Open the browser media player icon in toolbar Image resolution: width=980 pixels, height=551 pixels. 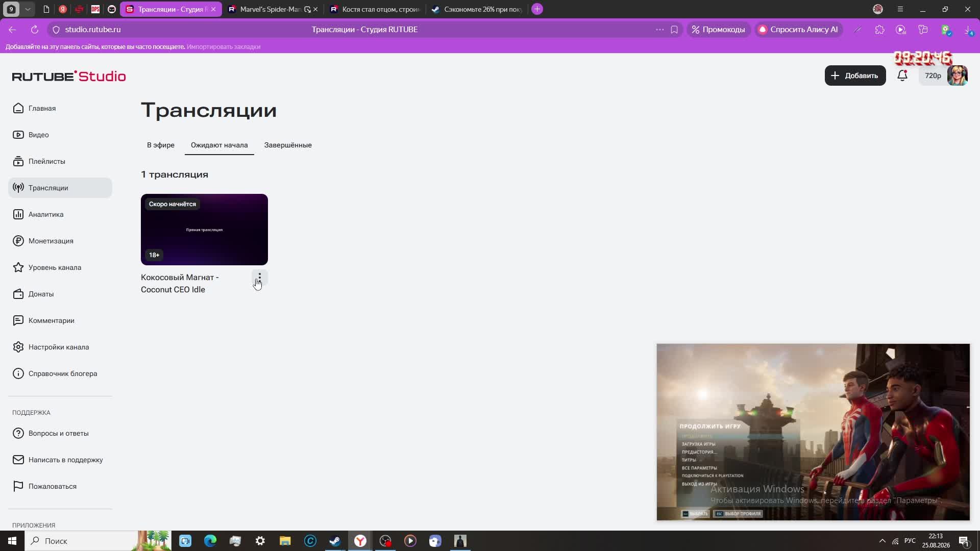click(x=901, y=30)
